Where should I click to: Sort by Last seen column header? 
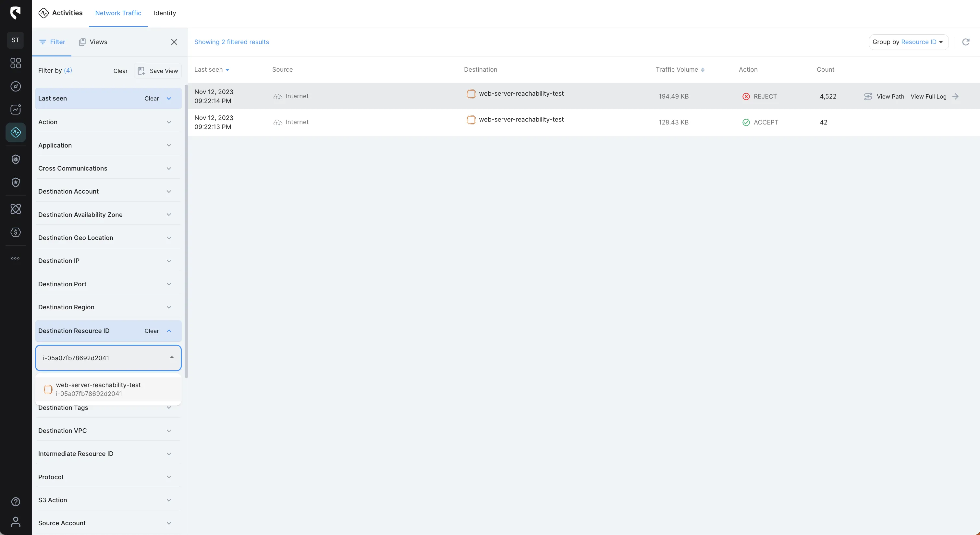[212, 70]
